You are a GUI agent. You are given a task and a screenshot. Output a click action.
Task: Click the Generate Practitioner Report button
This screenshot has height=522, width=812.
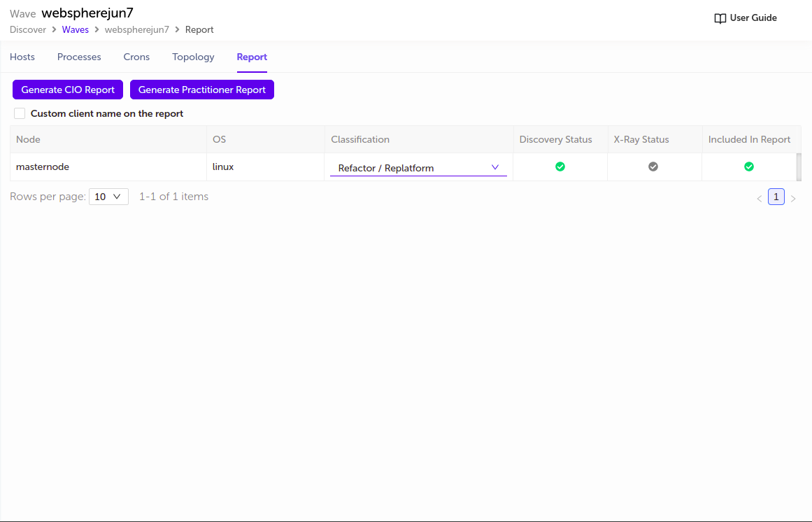(x=202, y=90)
